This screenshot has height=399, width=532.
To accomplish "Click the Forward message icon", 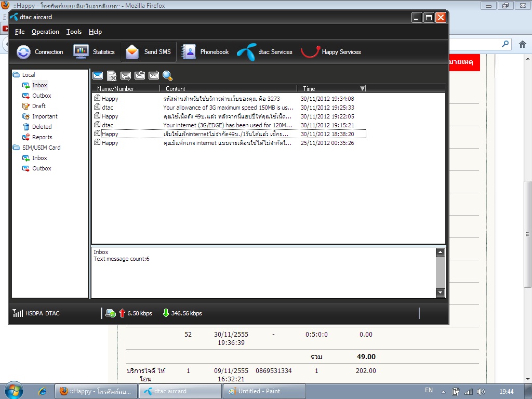I will [153, 75].
